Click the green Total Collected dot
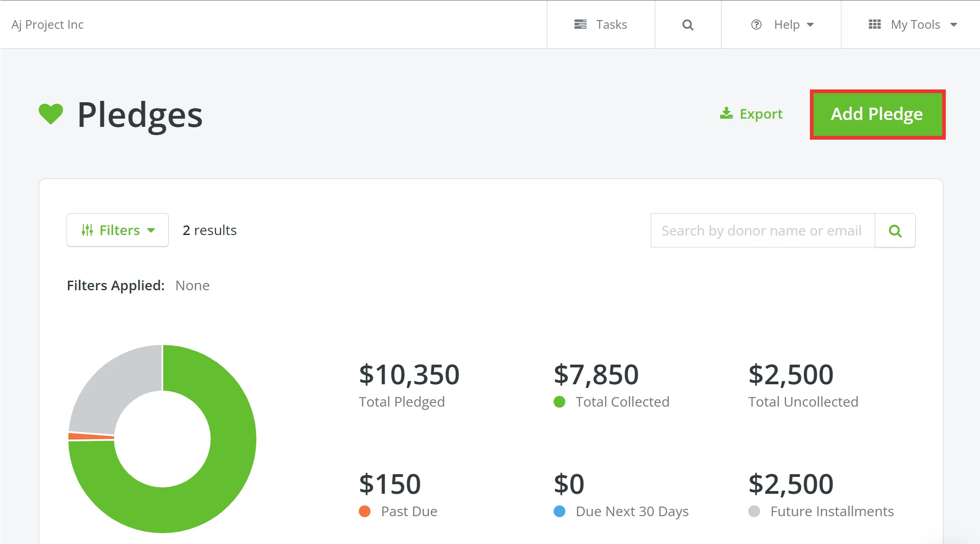The height and width of the screenshot is (544, 980). pyautogui.click(x=559, y=402)
